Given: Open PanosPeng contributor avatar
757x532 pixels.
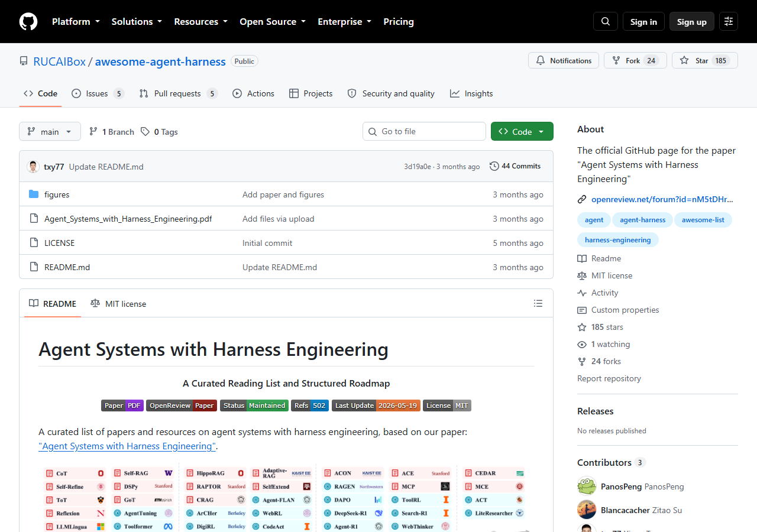Looking at the screenshot, I should [x=587, y=486].
